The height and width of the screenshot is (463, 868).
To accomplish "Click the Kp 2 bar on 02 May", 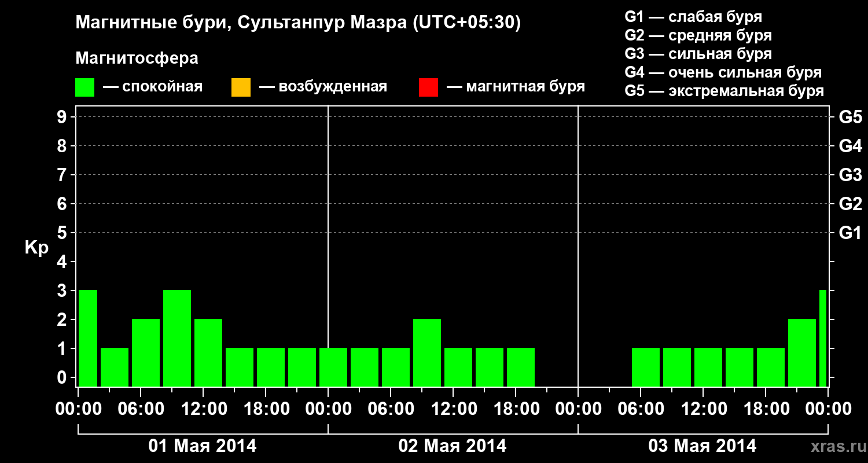I will (427, 352).
